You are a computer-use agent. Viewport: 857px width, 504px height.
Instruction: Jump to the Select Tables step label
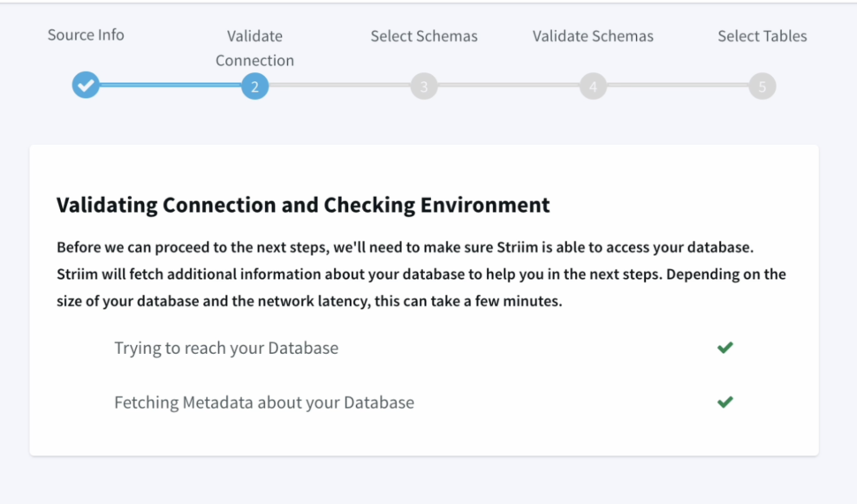point(762,36)
